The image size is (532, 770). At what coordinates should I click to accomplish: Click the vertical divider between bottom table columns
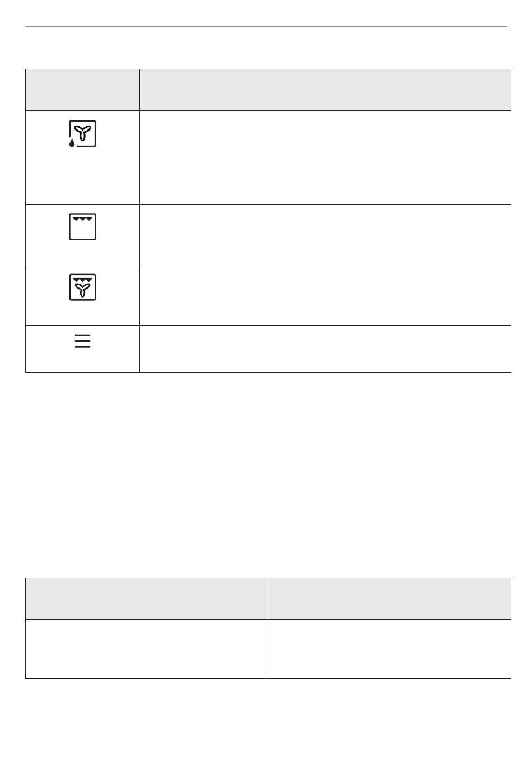tap(268, 628)
